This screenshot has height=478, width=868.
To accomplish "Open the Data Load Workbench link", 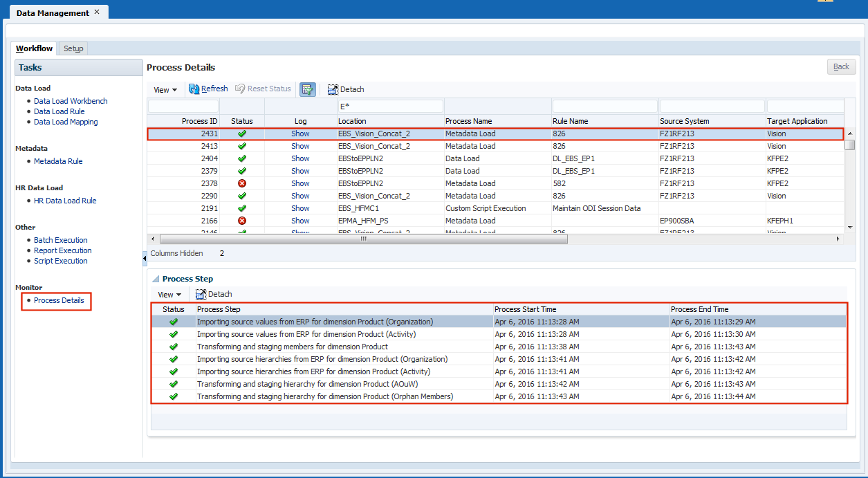I will (71, 101).
